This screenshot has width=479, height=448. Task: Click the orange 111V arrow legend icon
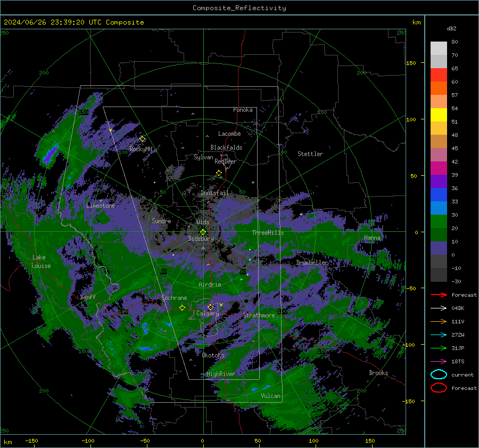[439, 321]
